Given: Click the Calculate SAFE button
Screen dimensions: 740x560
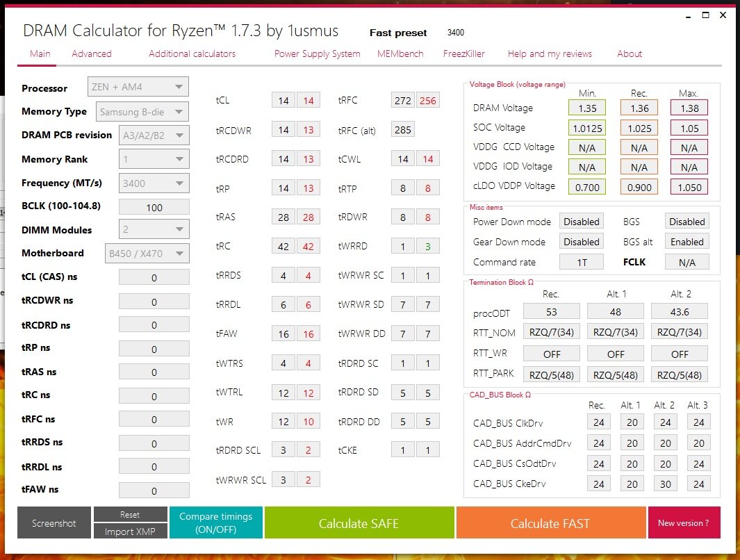Looking at the screenshot, I should [x=359, y=522].
